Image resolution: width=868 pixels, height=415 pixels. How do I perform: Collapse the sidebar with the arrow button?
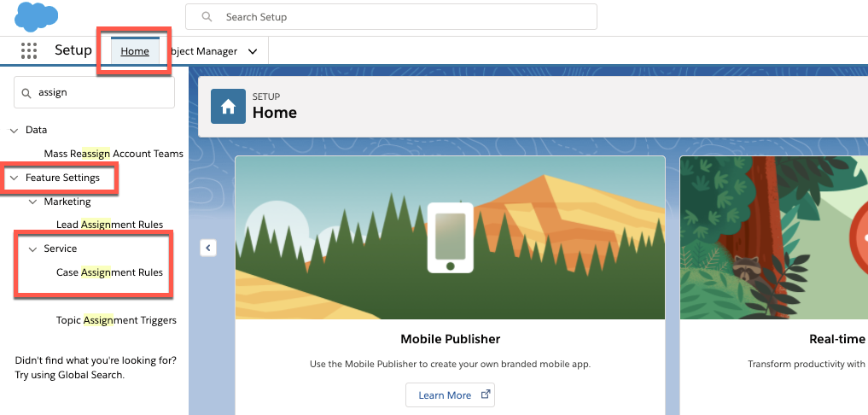(x=208, y=248)
